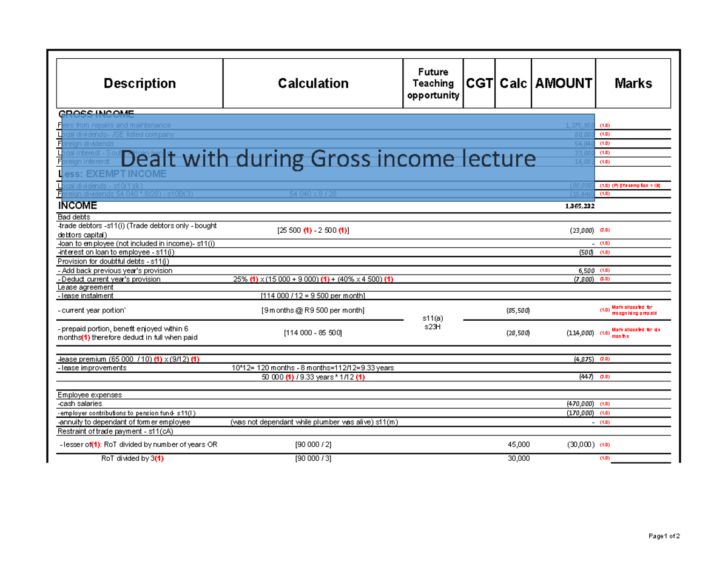Click the 'CGT' column header
Screen dimensions: 728x562
(479, 84)
